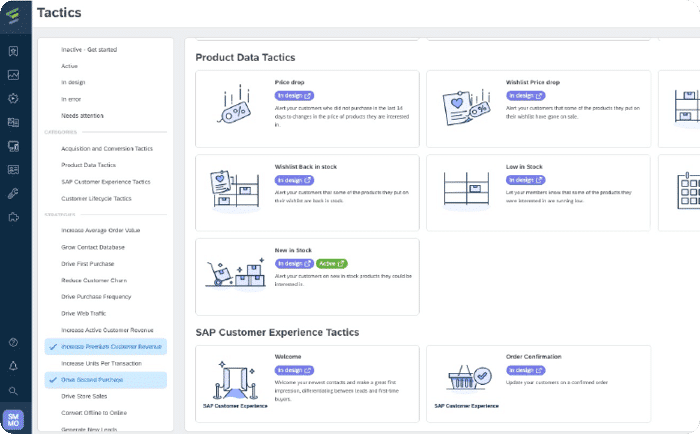Open the contacts icon in the left sidebar
Image resolution: width=700 pixels, height=434 pixels.
pyautogui.click(x=13, y=51)
